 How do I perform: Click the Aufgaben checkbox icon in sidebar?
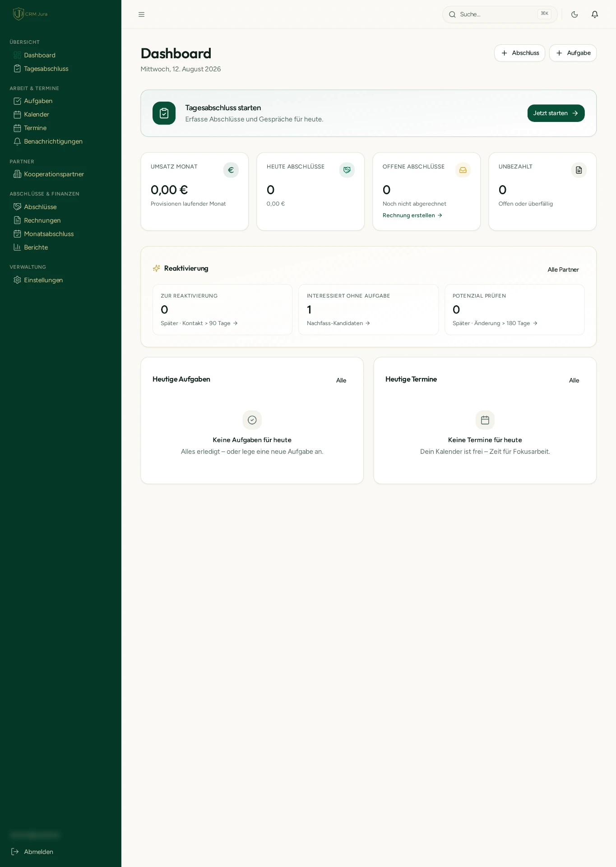click(17, 101)
